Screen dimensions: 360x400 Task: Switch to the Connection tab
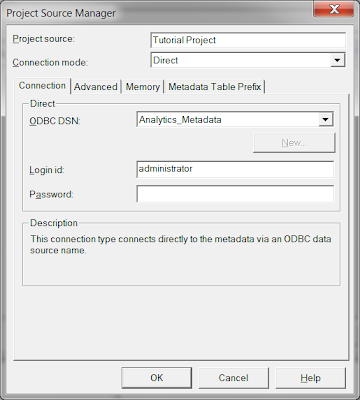coord(42,86)
